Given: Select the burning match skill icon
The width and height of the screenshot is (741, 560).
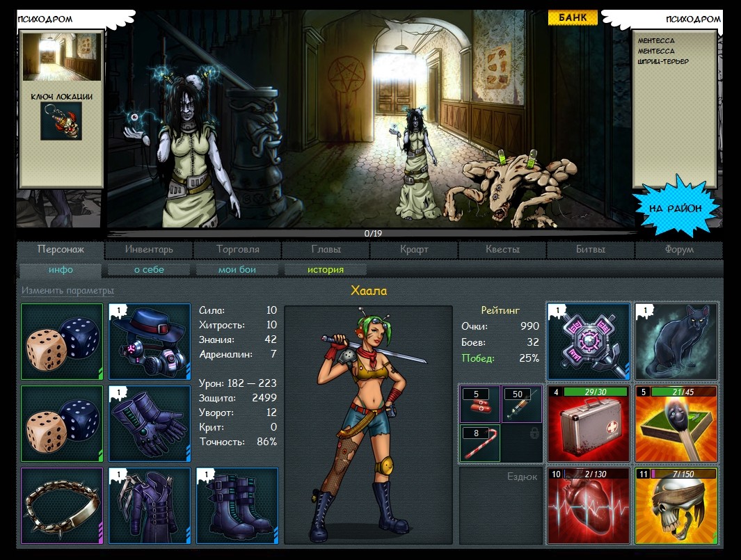Looking at the screenshot, I should [676, 424].
